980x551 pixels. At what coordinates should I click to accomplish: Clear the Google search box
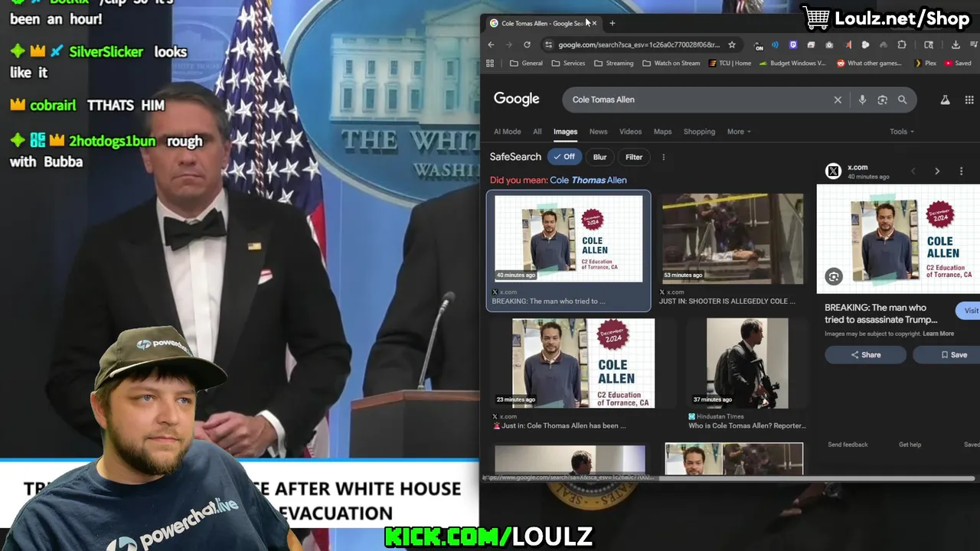(x=838, y=99)
